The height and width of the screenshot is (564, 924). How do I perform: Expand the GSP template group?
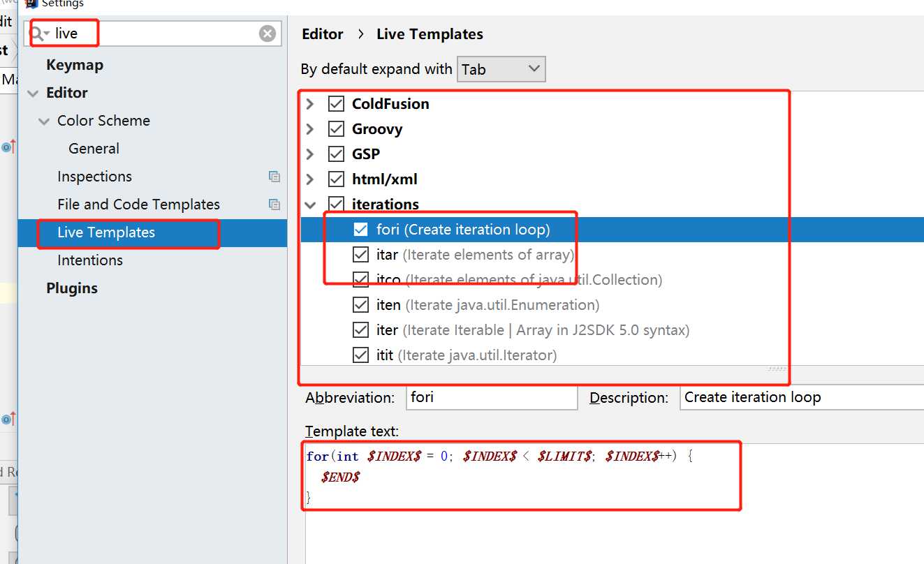pos(310,154)
